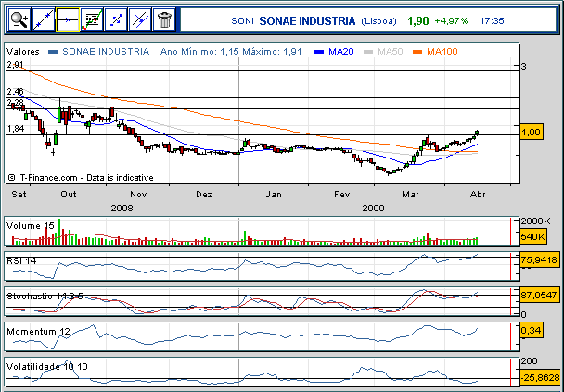
Task: Click the 540K volume value tag
Action: [x=532, y=237]
